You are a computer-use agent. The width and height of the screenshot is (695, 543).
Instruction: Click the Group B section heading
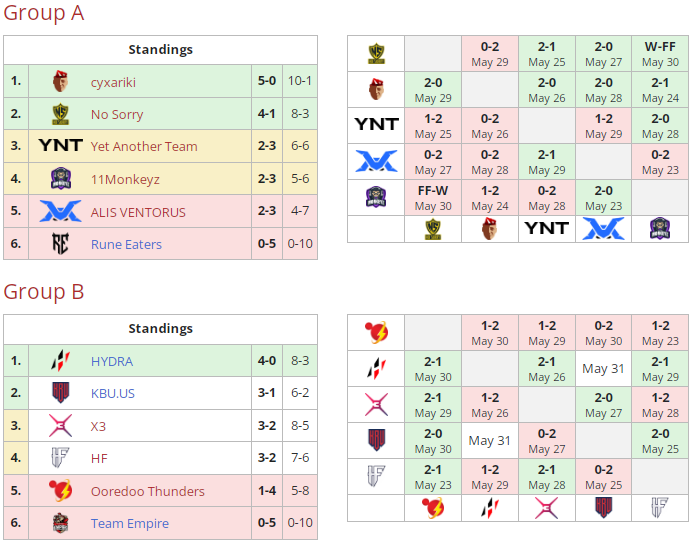[x=44, y=292]
